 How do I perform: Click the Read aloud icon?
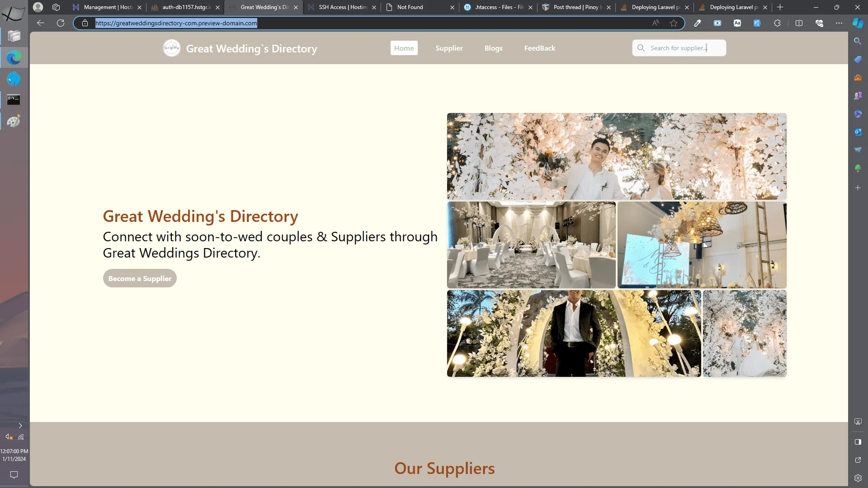point(656,23)
